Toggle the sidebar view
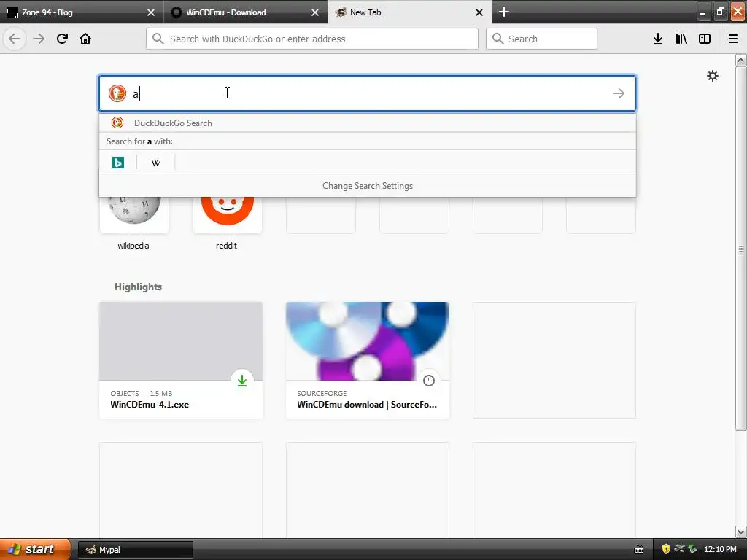The width and height of the screenshot is (747, 560). 705,39
